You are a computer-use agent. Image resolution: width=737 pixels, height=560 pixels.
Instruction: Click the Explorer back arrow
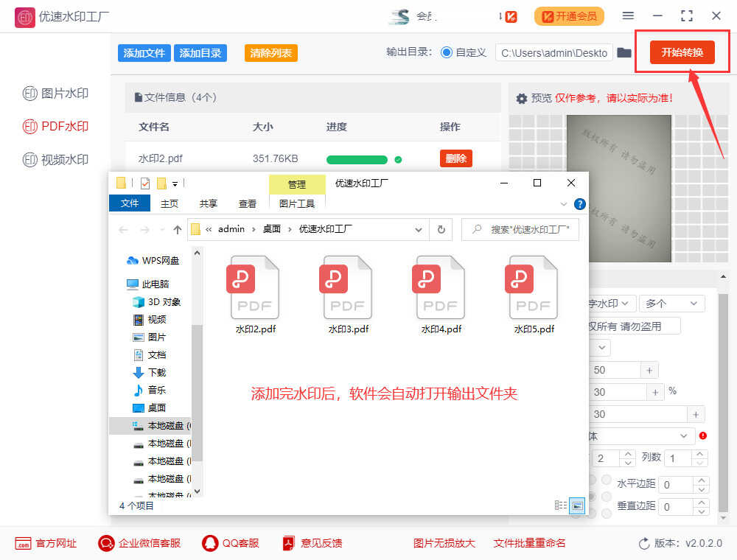pyautogui.click(x=124, y=230)
